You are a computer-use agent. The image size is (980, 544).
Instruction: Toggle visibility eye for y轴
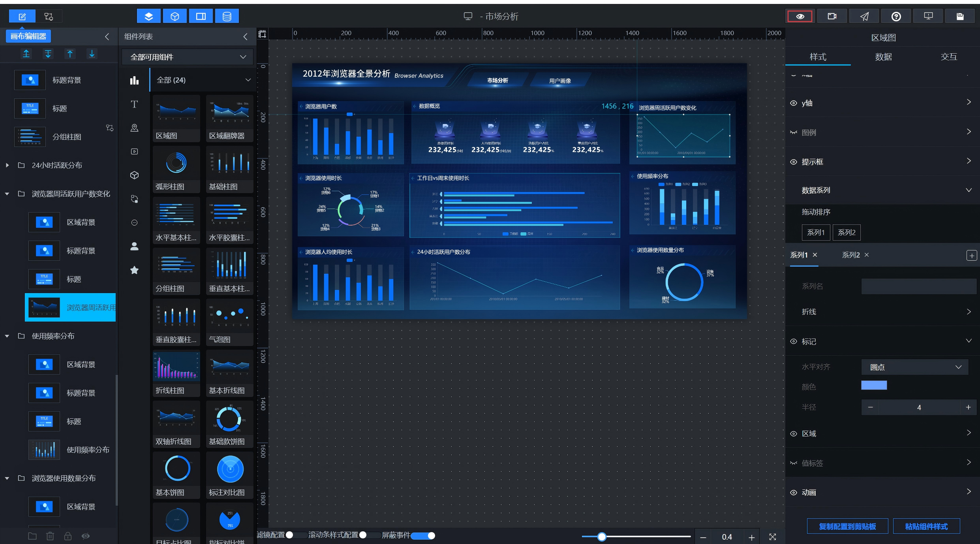point(794,103)
